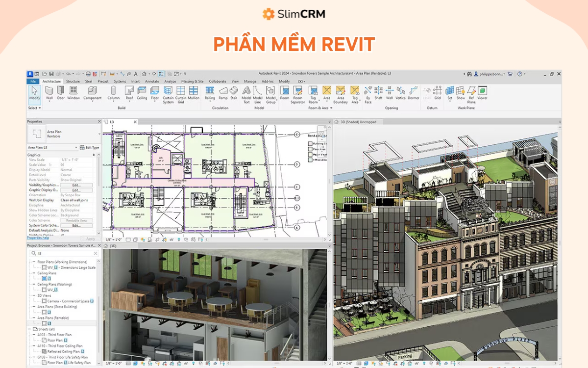Switch to the Collaborate ribbon tab
Image resolution: width=588 pixels, height=368 pixels.
pos(218,81)
